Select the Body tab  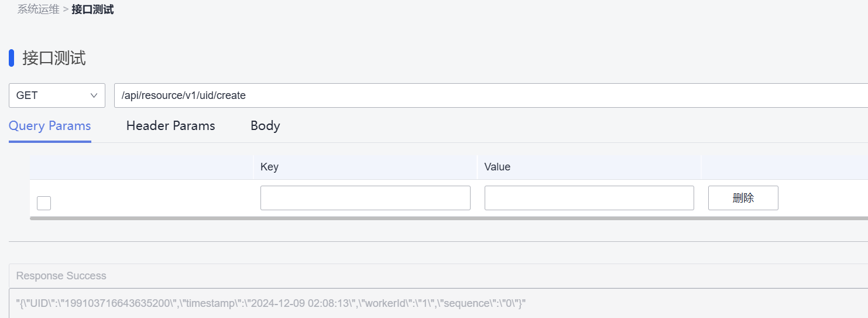click(265, 126)
